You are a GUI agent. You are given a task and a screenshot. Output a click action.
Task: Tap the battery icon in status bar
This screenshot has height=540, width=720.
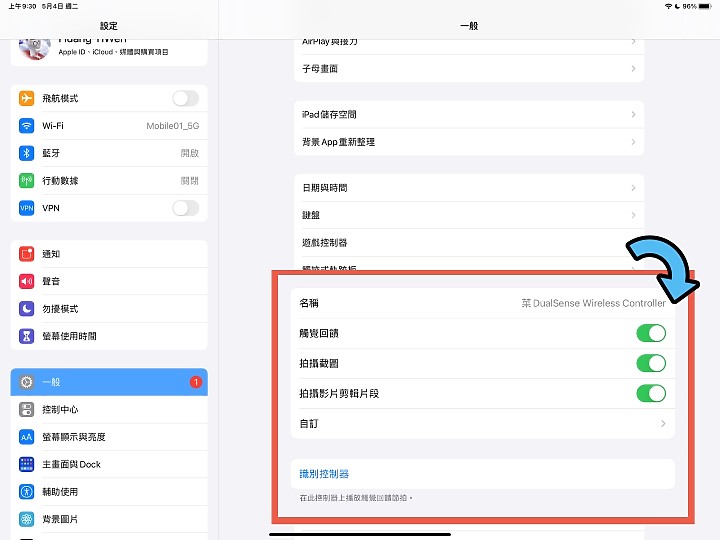[x=705, y=6]
